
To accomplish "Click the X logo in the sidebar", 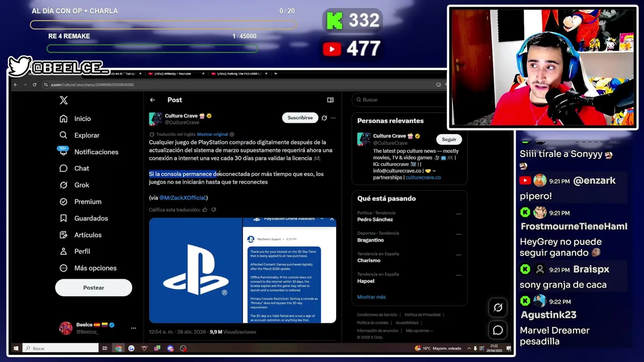I will pyautogui.click(x=63, y=100).
